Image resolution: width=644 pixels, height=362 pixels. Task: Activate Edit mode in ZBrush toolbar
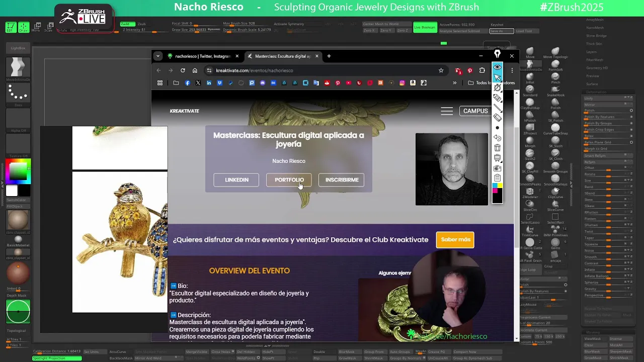(10, 27)
